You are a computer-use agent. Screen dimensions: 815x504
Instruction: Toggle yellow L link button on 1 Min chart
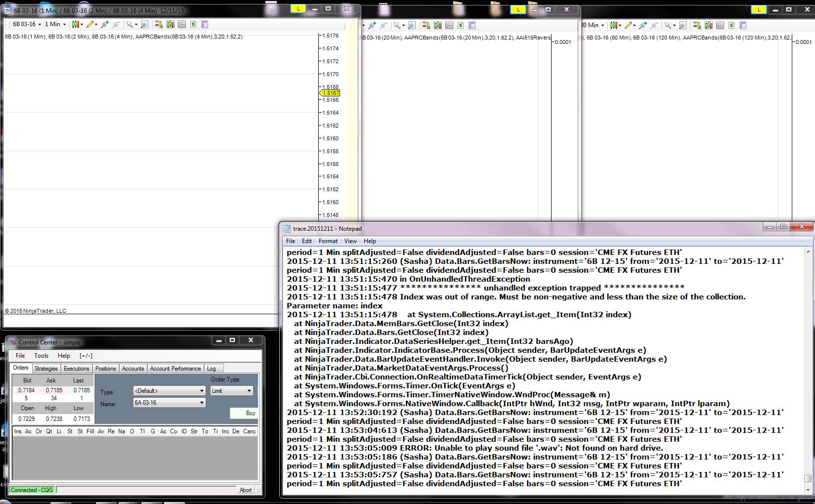click(299, 9)
